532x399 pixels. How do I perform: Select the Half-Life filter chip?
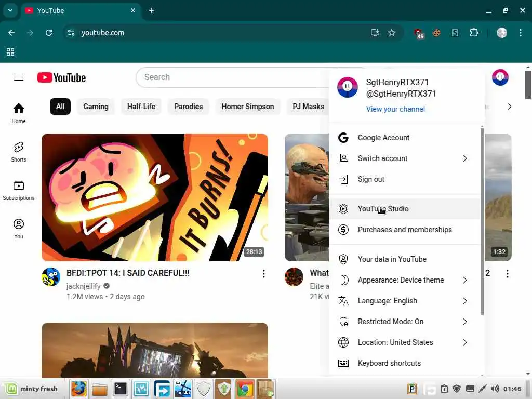141,107
